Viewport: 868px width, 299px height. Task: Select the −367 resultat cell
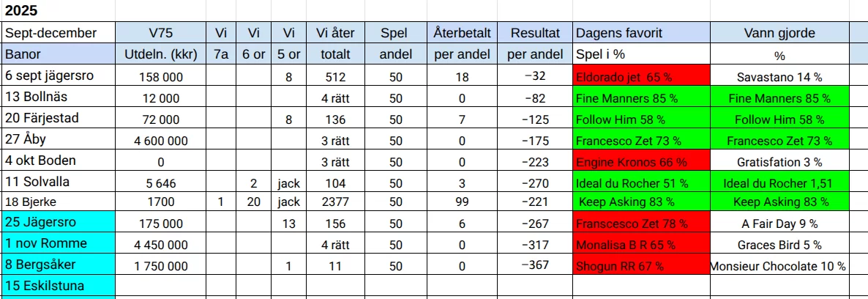535,265
